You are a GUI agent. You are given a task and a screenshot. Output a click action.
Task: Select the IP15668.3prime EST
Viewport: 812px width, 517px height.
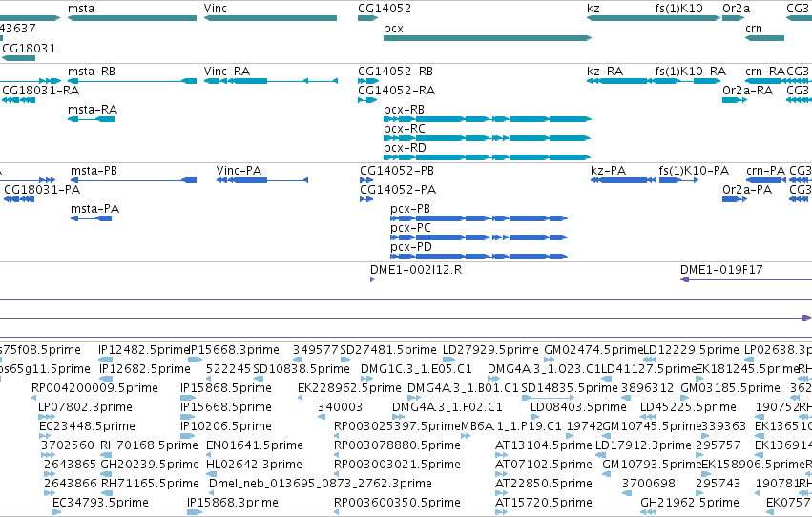pyautogui.click(x=196, y=360)
